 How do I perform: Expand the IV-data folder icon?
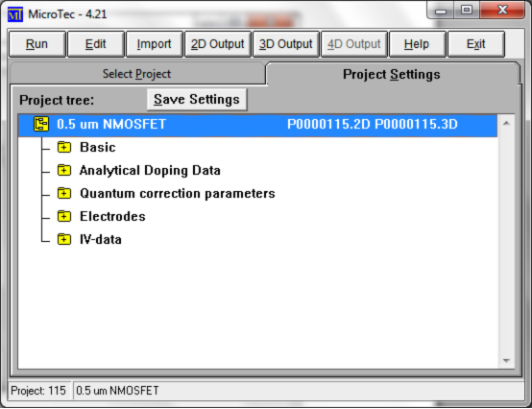click(x=64, y=239)
